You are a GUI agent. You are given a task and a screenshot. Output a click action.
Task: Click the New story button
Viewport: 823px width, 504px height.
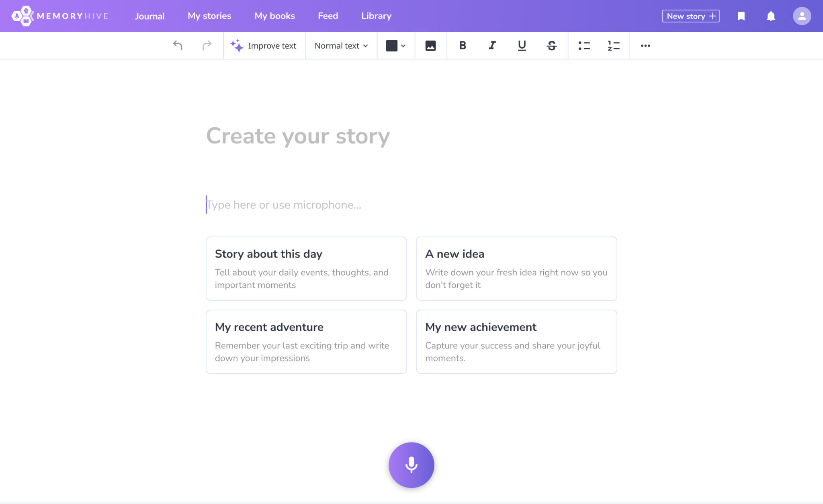click(690, 16)
